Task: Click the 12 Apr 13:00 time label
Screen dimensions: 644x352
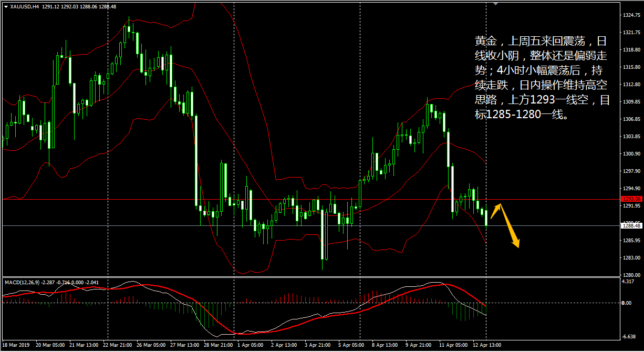Action: pos(488,345)
